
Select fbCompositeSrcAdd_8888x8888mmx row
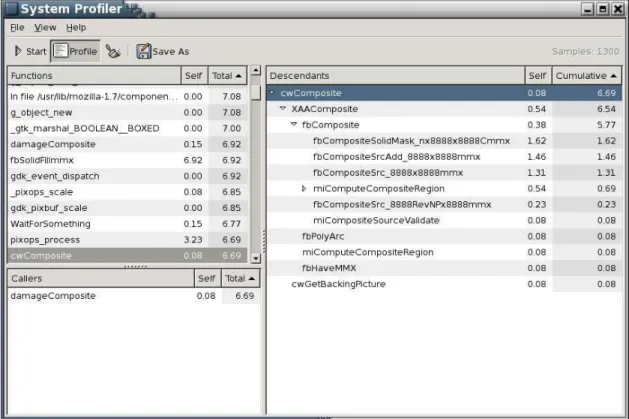click(x=444, y=156)
